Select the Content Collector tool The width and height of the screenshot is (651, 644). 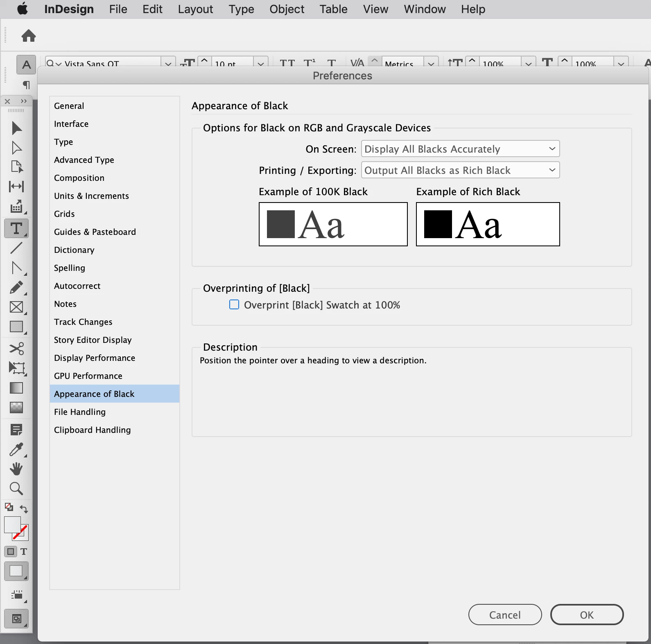click(x=16, y=207)
